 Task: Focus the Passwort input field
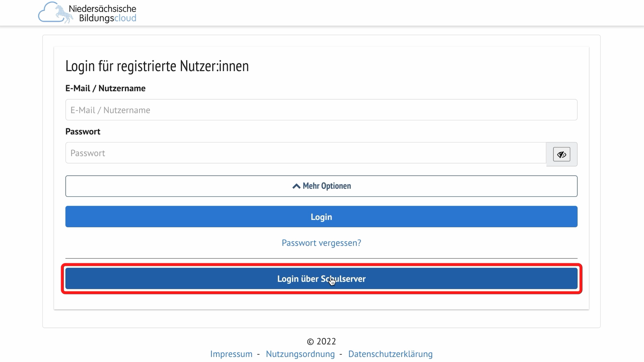305,153
